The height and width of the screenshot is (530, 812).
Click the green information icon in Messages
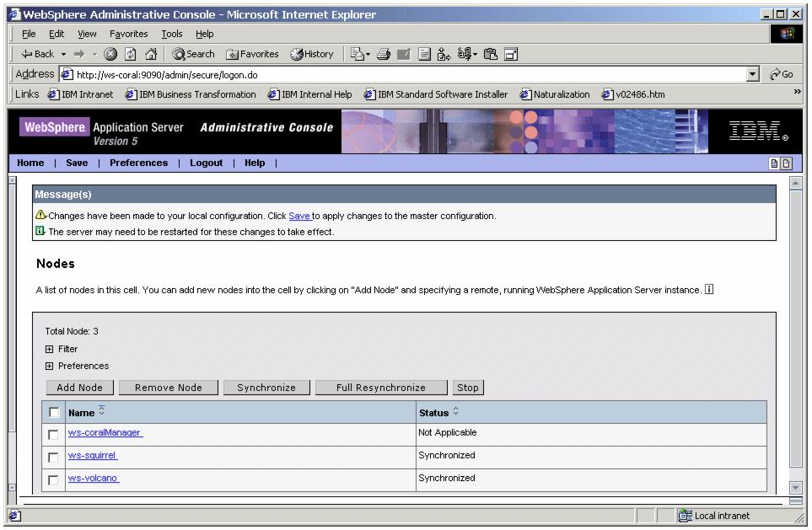point(40,231)
